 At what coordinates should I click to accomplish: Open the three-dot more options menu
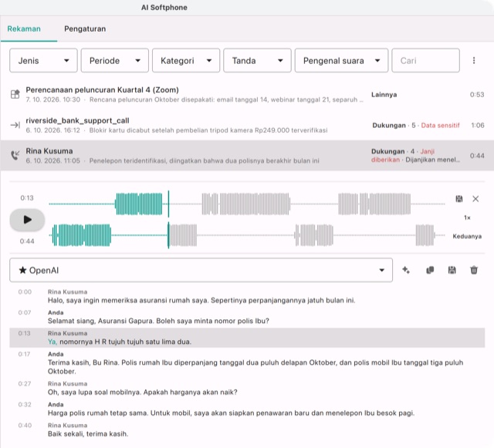pyautogui.click(x=474, y=60)
